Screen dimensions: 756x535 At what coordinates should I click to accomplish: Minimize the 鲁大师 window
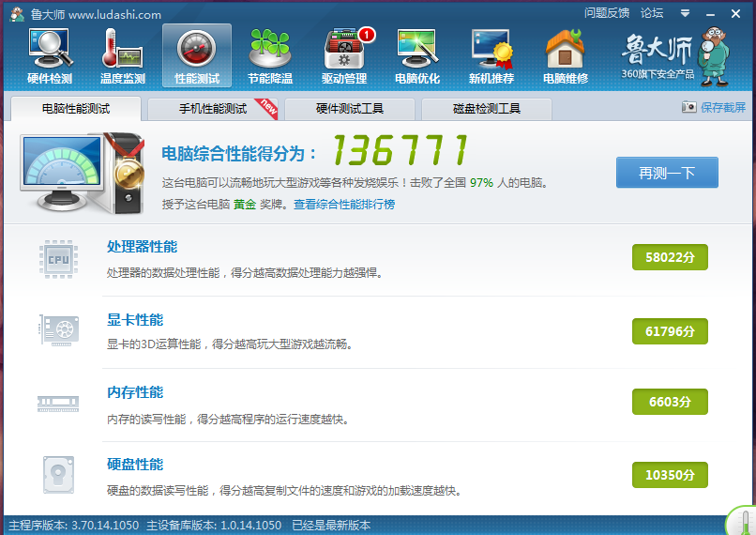point(710,14)
